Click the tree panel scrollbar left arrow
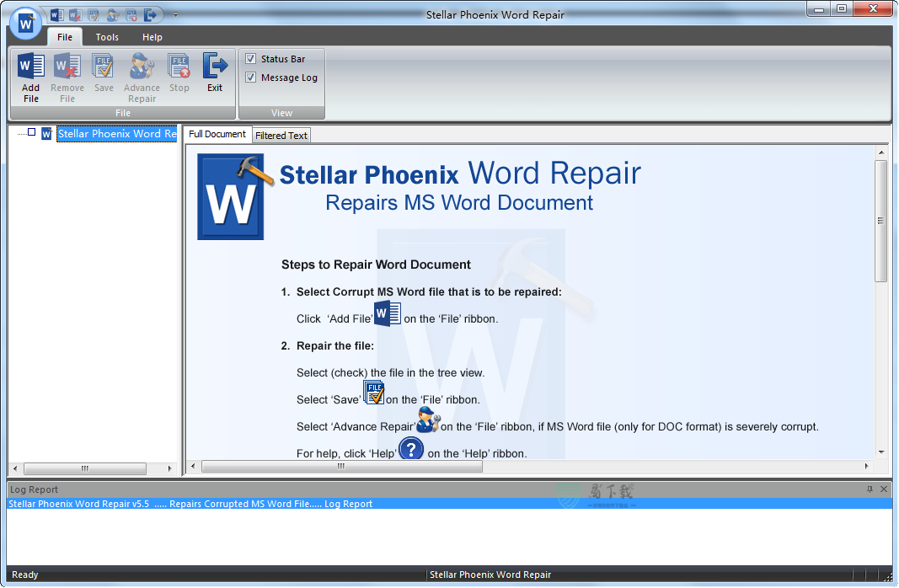The height and width of the screenshot is (588, 899). tap(15, 468)
